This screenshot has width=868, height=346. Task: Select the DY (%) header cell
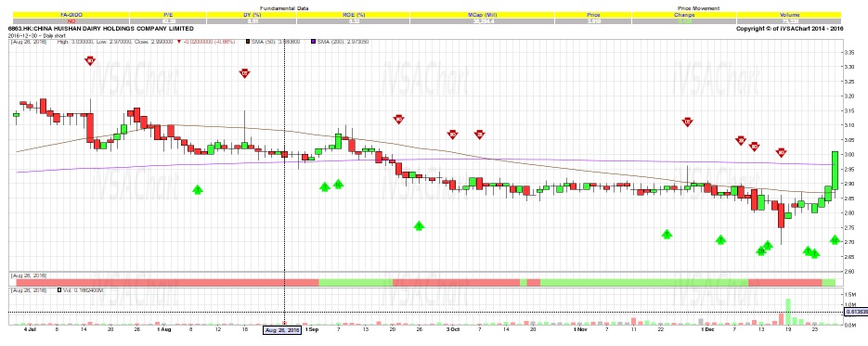pos(252,14)
